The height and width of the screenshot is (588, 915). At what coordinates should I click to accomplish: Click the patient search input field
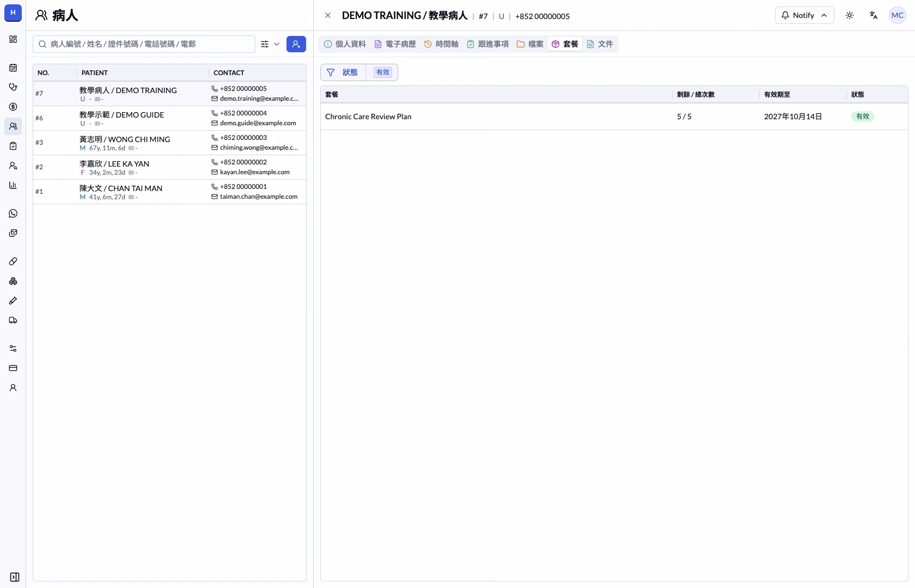click(144, 44)
